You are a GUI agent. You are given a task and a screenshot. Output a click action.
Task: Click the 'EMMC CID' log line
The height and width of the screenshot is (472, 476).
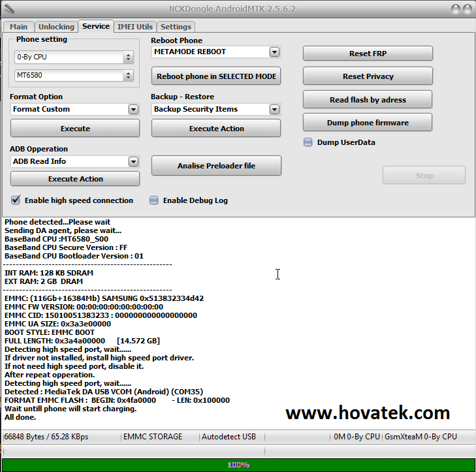click(101, 315)
